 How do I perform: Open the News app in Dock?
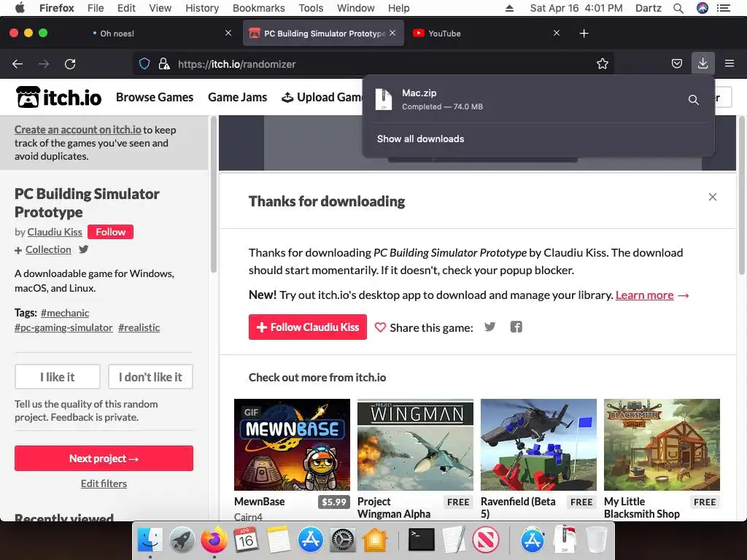(485, 540)
